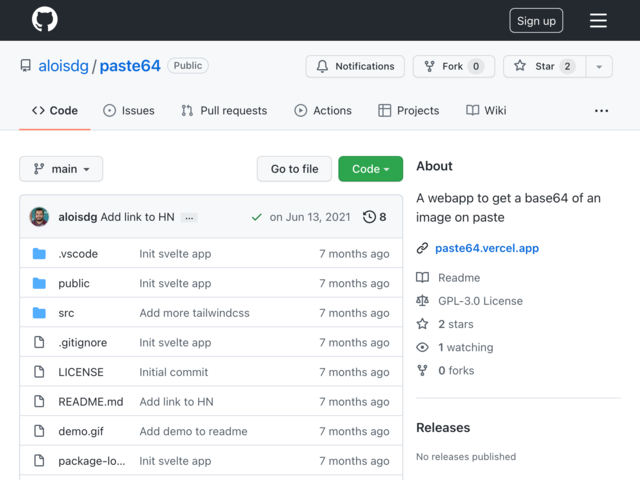
Task: Click the 2 stars star icon in About
Action: [422, 324]
